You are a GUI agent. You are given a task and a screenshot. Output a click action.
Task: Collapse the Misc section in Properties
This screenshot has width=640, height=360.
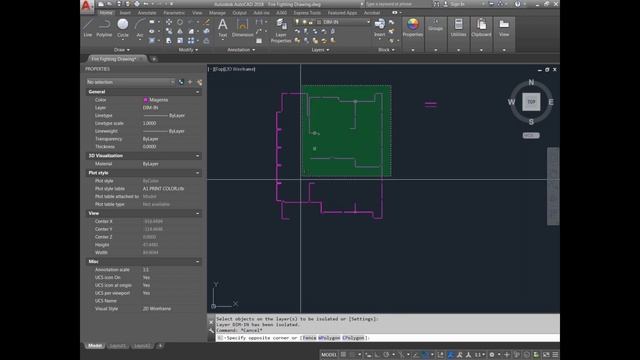(x=198, y=261)
